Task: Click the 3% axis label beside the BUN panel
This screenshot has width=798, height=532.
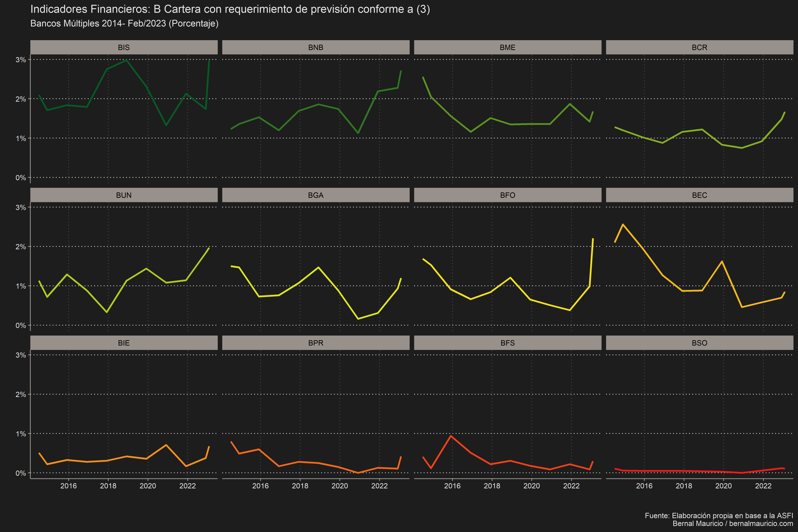Action: (21, 207)
